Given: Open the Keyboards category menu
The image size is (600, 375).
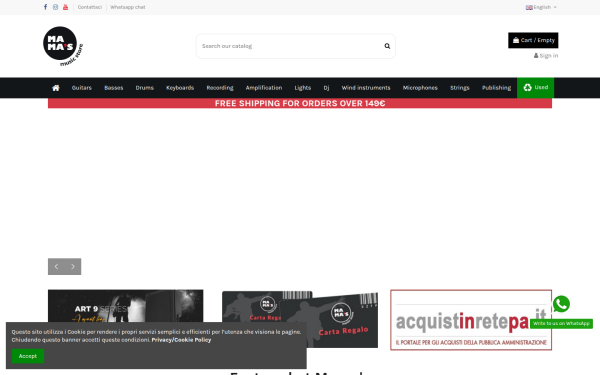Looking at the screenshot, I should click(x=180, y=88).
